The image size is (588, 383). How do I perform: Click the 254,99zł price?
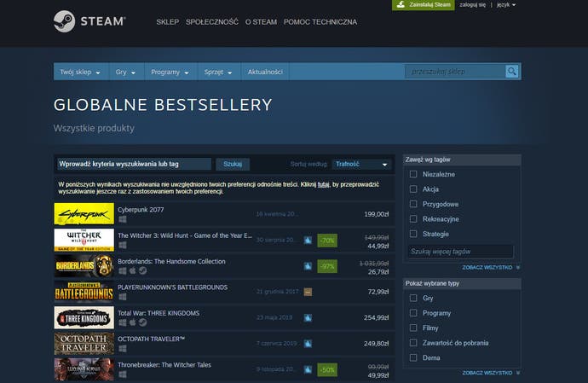point(377,317)
